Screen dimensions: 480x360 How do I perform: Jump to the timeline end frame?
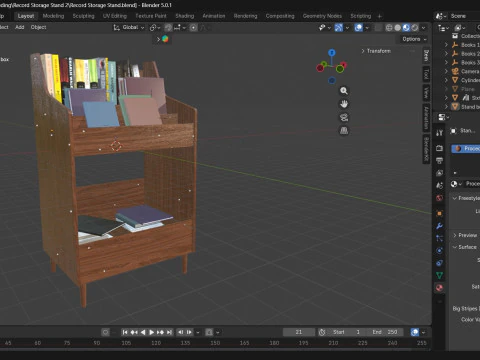(x=169, y=332)
